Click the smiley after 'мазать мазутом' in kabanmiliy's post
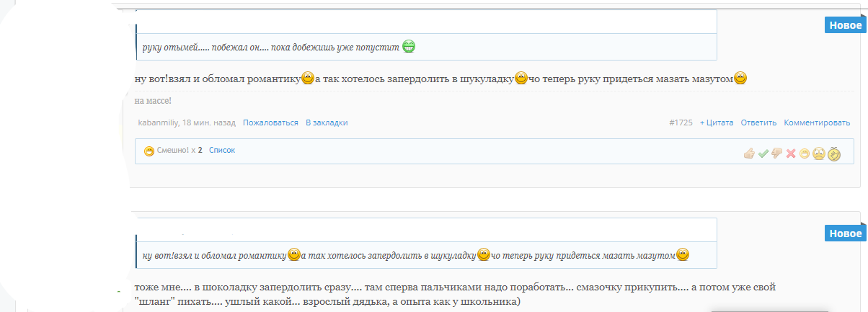The image size is (868, 312). (x=740, y=78)
